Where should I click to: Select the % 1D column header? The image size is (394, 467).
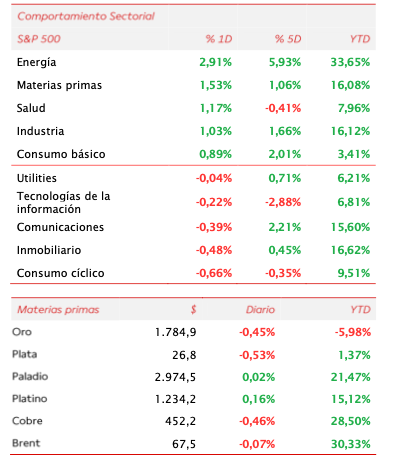(x=219, y=39)
